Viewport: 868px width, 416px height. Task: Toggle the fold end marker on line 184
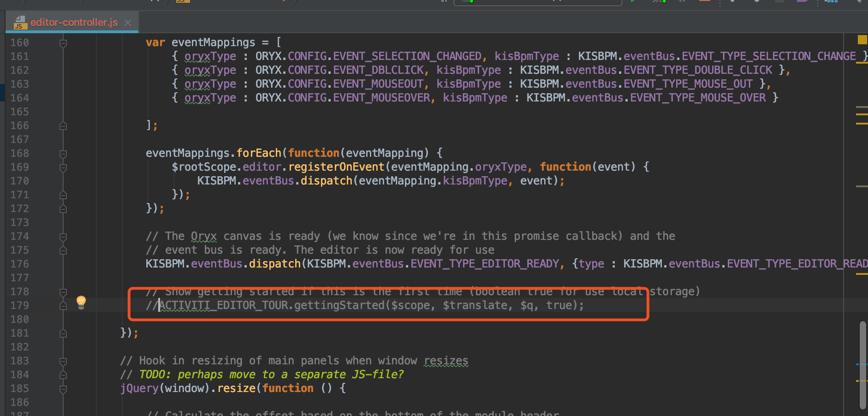coord(63,375)
